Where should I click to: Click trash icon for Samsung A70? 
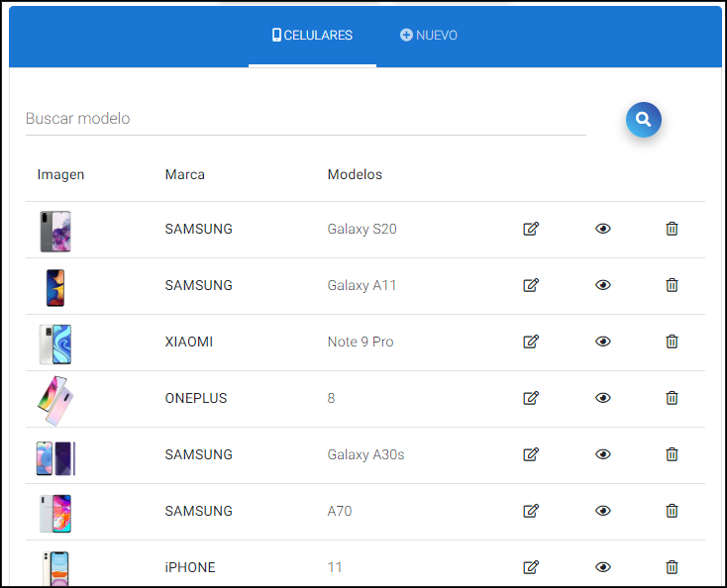point(672,511)
